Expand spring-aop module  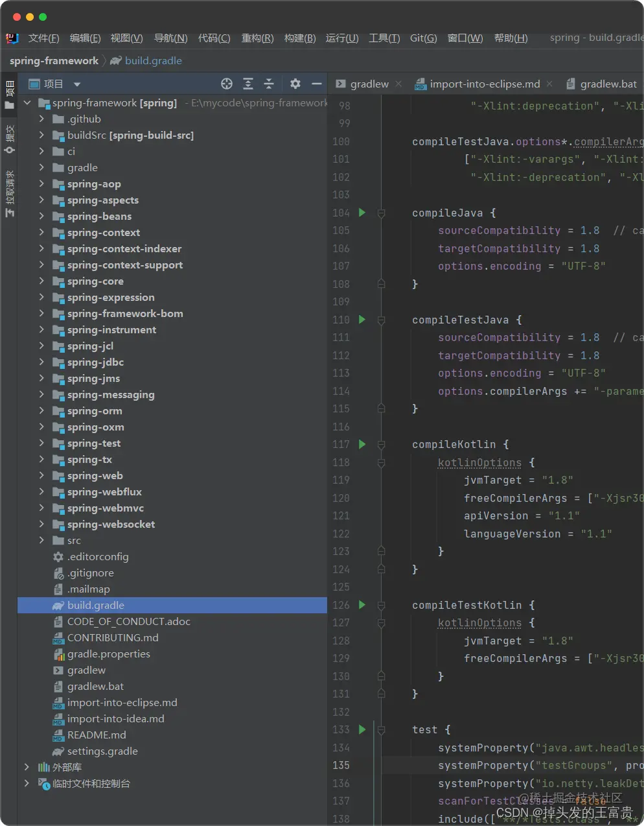coord(41,183)
